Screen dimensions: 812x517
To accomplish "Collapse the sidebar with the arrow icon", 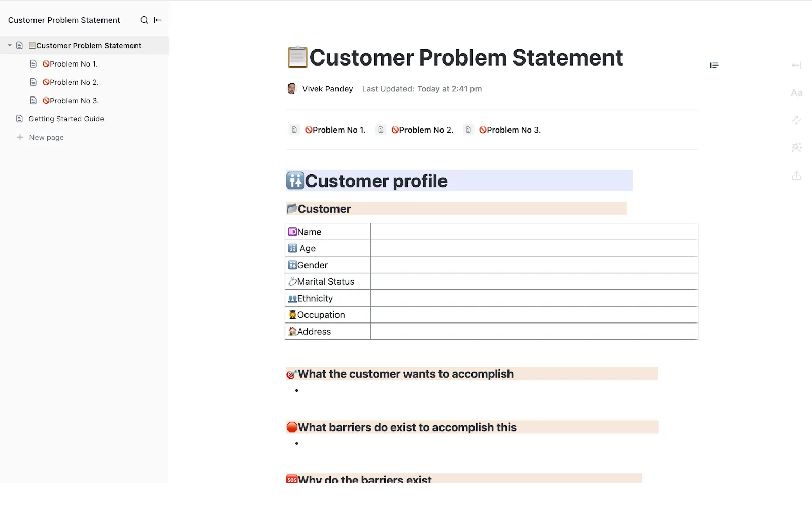I will (x=158, y=20).
